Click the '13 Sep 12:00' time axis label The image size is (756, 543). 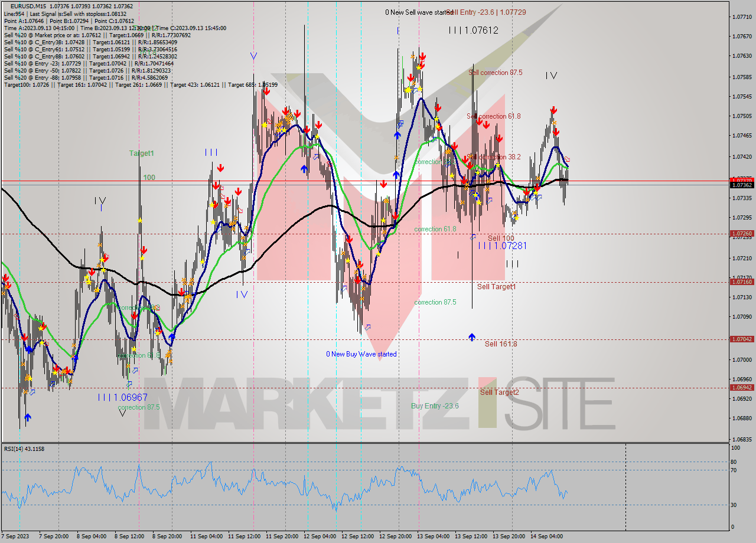coord(471,537)
